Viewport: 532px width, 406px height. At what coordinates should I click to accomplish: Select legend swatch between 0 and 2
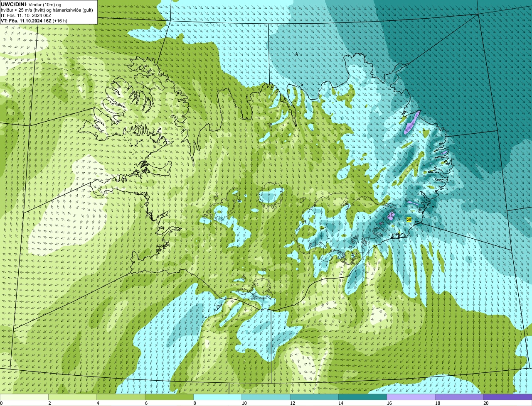pyautogui.click(x=24, y=397)
